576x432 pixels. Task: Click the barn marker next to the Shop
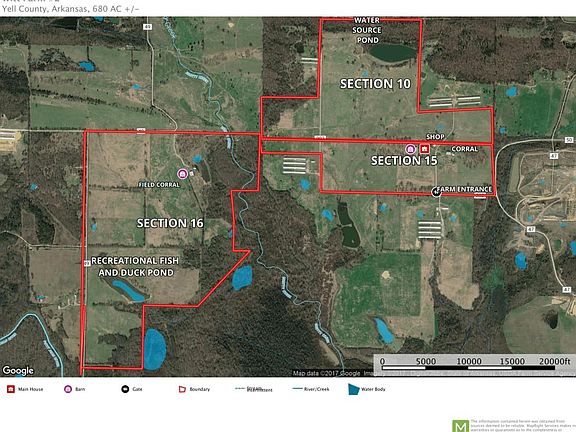point(410,149)
